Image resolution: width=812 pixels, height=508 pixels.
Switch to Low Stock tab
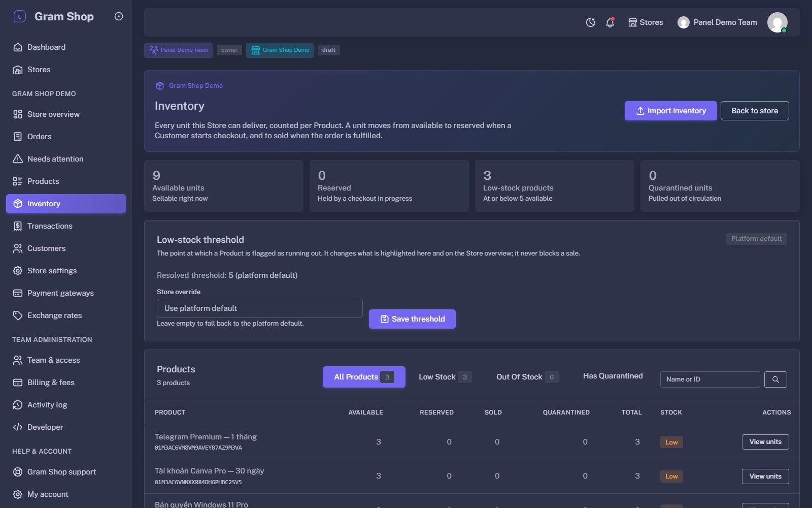pyautogui.click(x=445, y=377)
